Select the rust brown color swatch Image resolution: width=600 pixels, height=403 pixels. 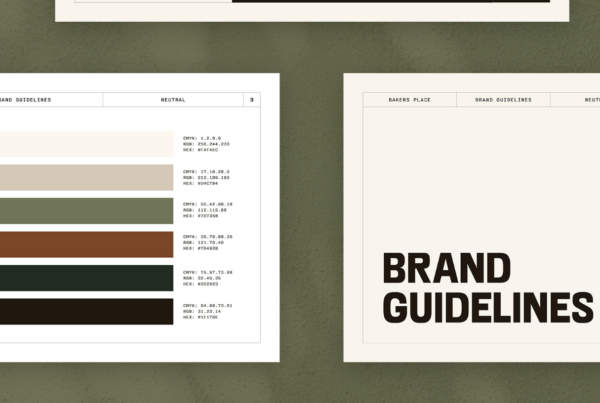tap(85, 244)
